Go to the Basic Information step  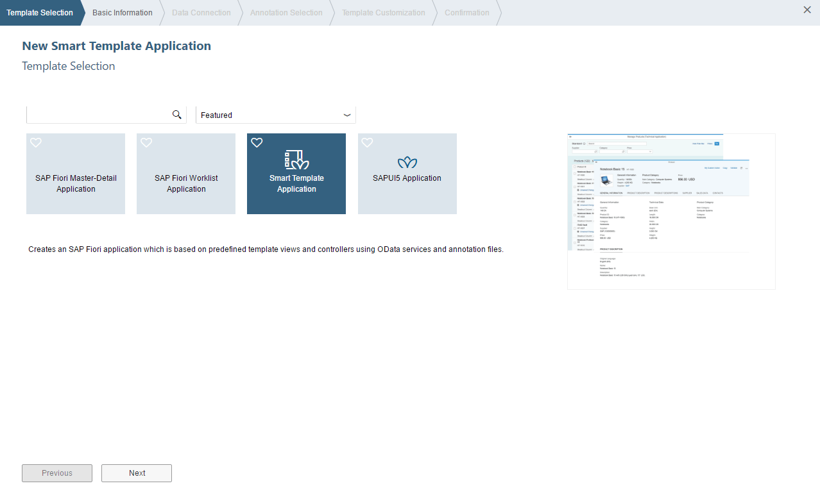tap(123, 13)
